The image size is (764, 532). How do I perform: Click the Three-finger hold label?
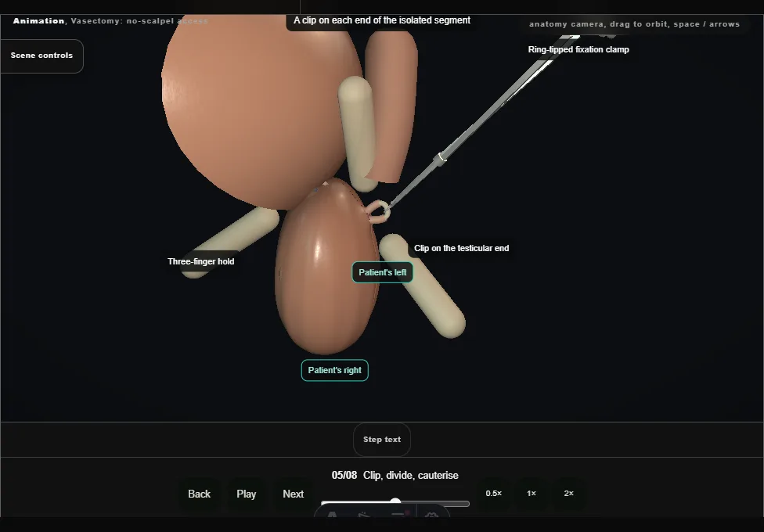click(200, 261)
